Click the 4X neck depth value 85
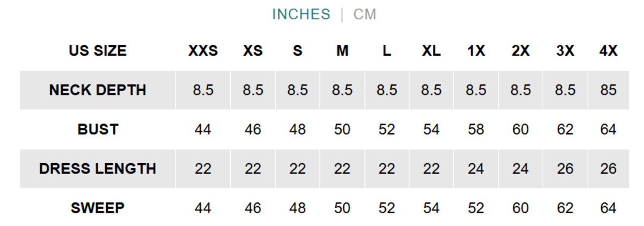The width and height of the screenshot is (644, 226). [x=609, y=90]
